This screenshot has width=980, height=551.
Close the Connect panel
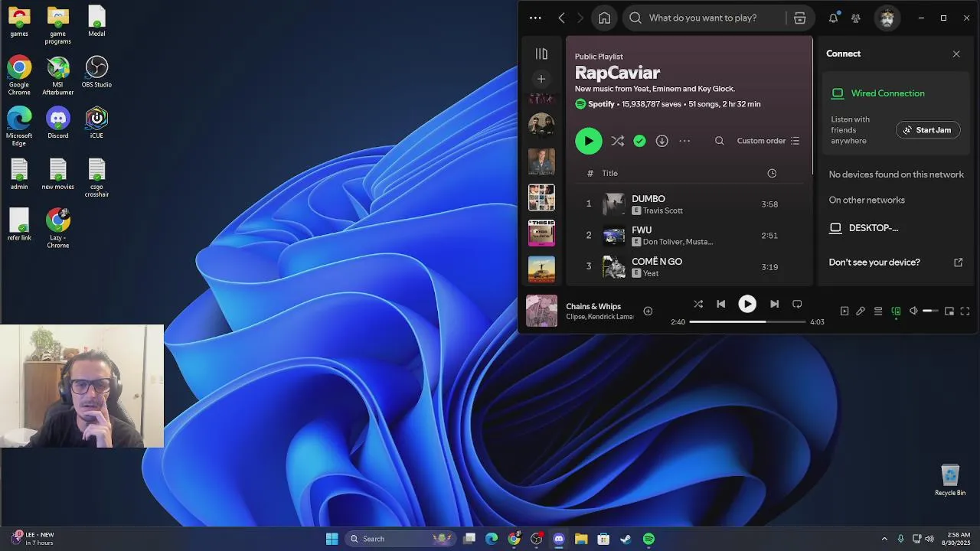(956, 54)
